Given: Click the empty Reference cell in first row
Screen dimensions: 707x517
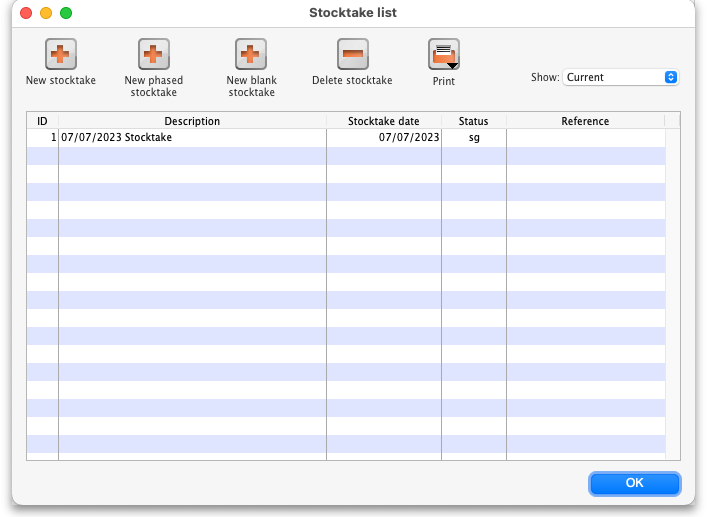Looking at the screenshot, I should [585, 138].
